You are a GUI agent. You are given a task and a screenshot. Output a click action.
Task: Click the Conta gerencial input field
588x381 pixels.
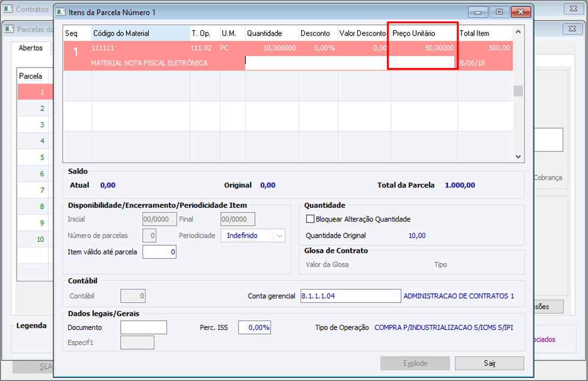[x=351, y=296]
